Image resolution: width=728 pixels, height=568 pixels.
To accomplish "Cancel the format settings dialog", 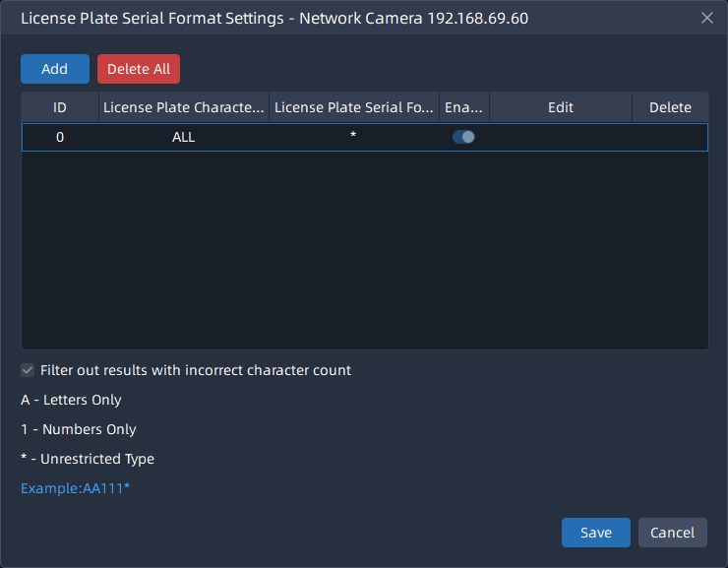I will tap(672, 533).
